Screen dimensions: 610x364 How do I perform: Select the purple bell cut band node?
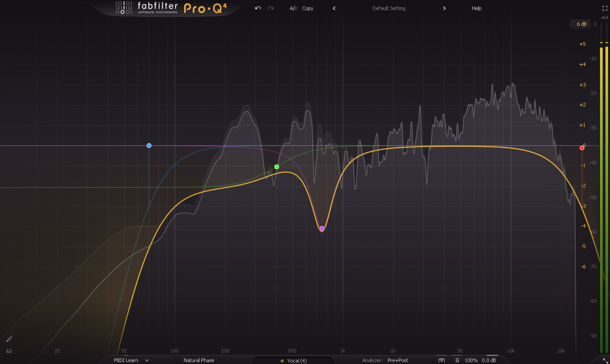pyautogui.click(x=322, y=228)
